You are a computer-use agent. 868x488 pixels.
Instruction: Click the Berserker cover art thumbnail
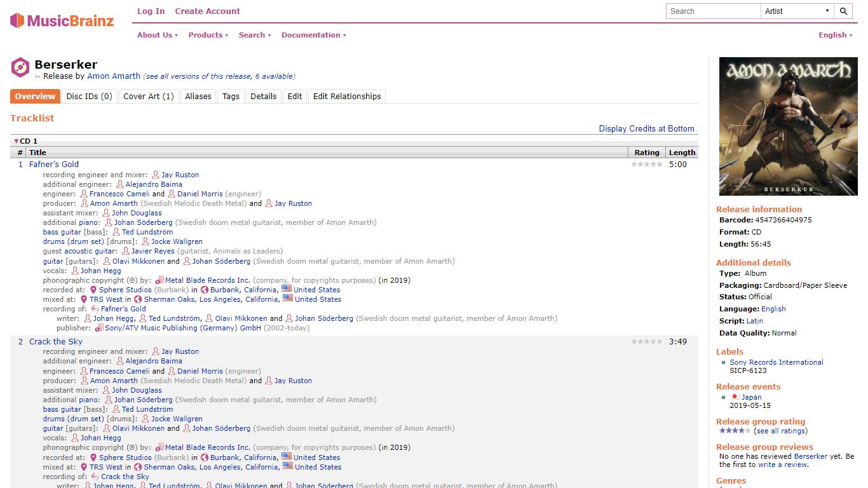[788, 126]
